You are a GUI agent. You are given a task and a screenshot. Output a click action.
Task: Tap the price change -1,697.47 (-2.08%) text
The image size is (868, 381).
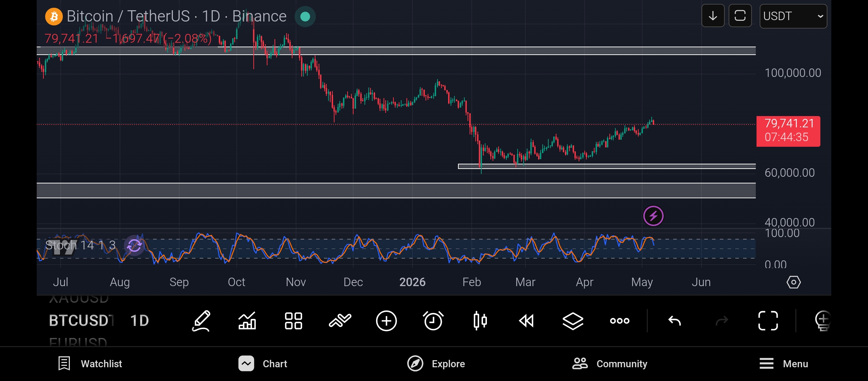159,38
